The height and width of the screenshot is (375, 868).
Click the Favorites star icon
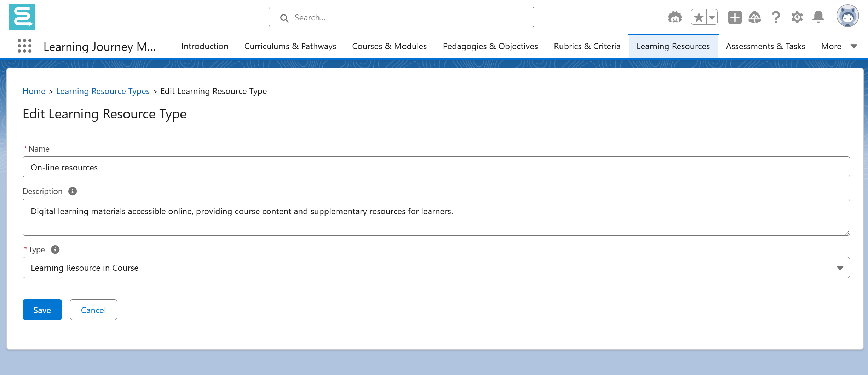699,17
